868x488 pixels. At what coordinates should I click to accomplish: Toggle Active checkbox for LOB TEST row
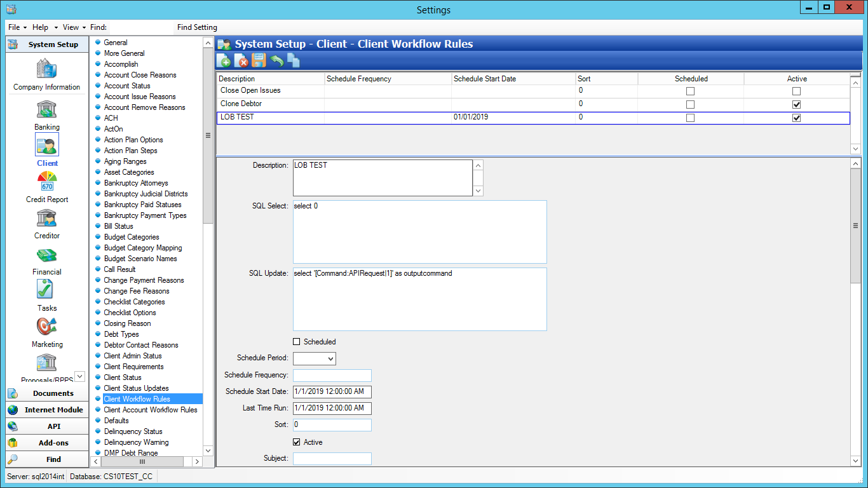tap(797, 118)
